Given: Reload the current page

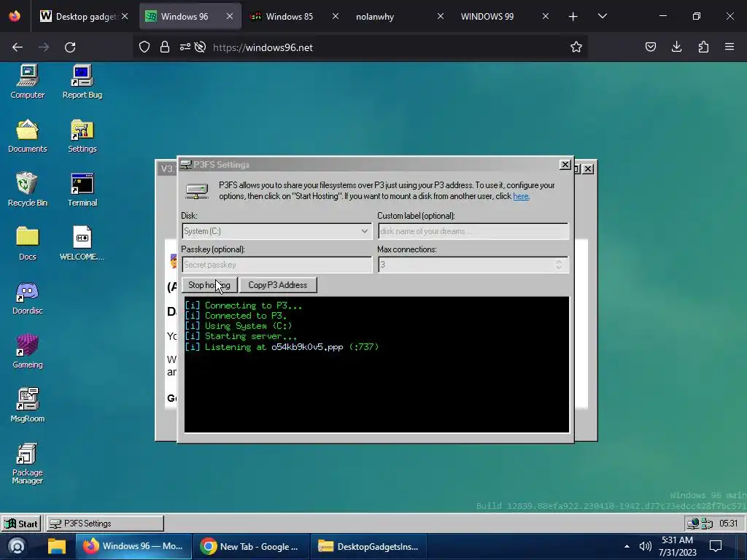Looking at the screenshot, I should coord(70,47).
